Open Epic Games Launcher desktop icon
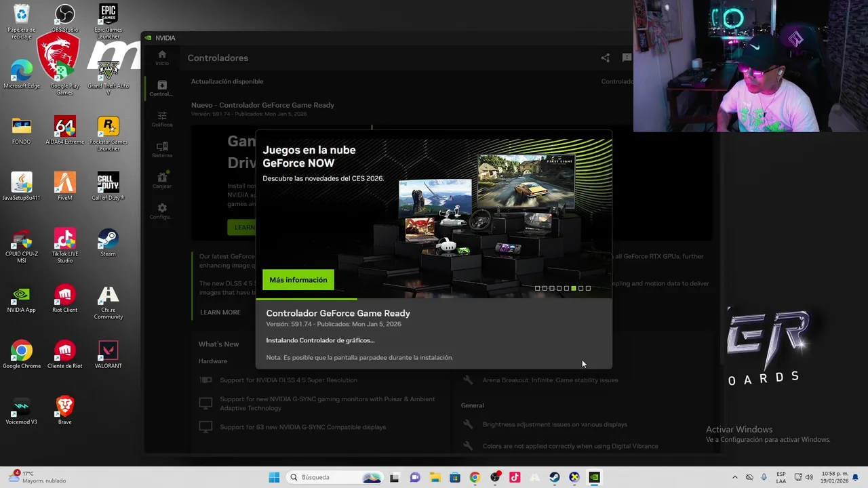 [x=108, y=22]
